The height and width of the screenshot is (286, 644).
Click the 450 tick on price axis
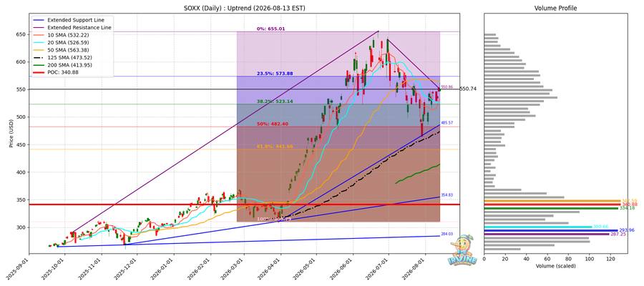point(21,145)
